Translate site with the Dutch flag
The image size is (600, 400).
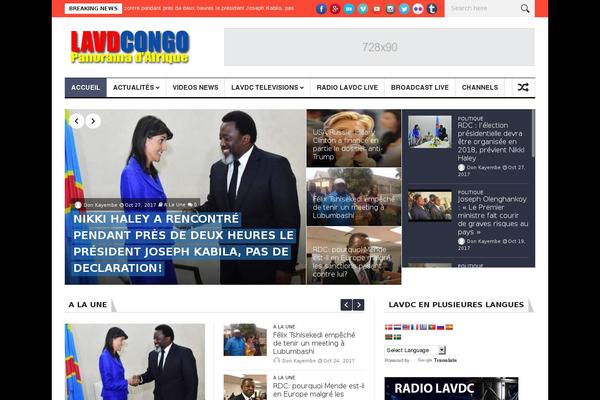point(397,327)
